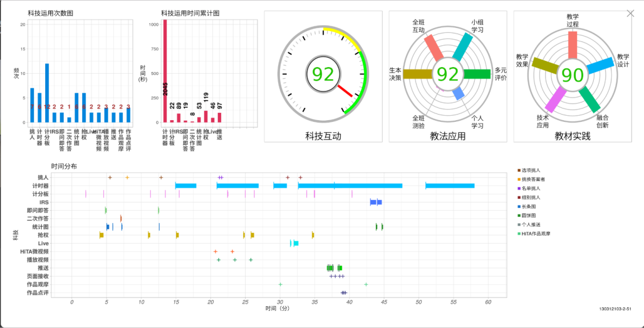Click the 教材实践 radial chart score 90
Viewport: 644px width, 328px height.
[x=572, y=75]
